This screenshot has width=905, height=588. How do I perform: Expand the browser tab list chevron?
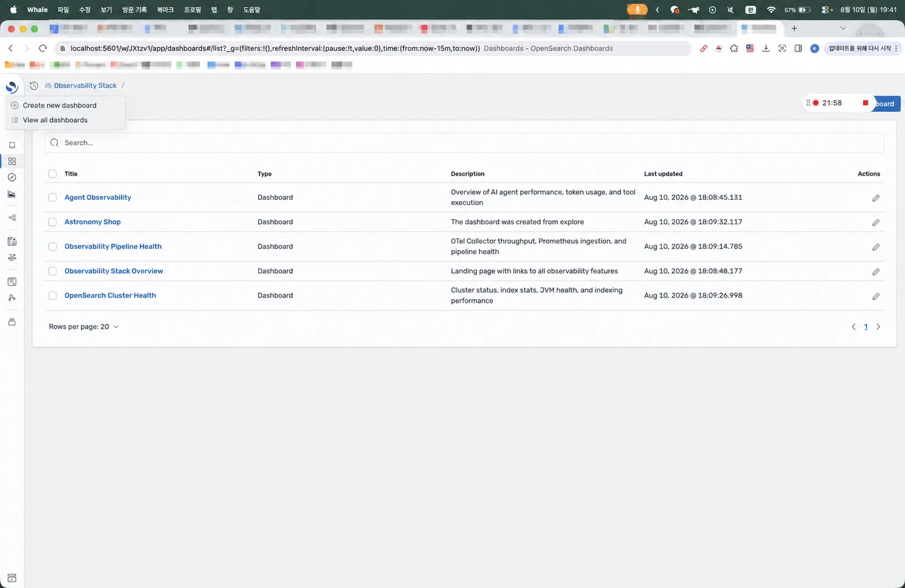click(x=843, y=28)
